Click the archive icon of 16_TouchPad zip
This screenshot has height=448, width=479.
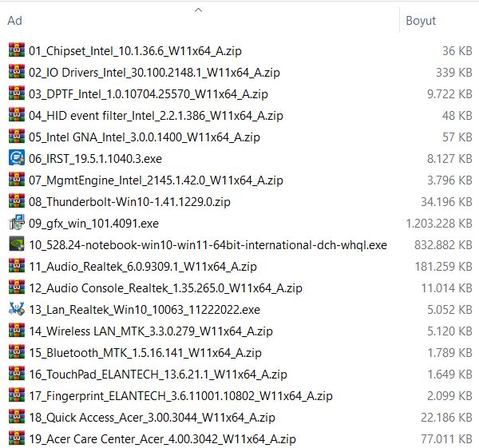[x=17, y=374]
